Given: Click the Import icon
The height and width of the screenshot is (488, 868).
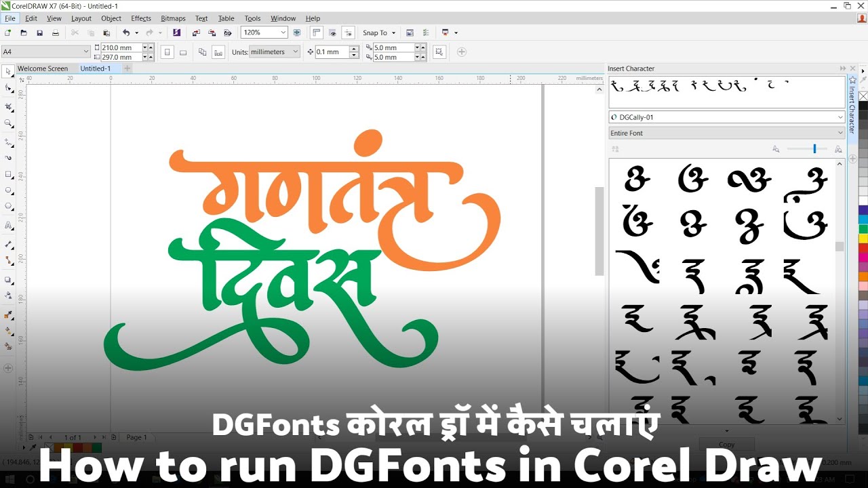Looking at the screenshot, I should (x=196, y=33).
